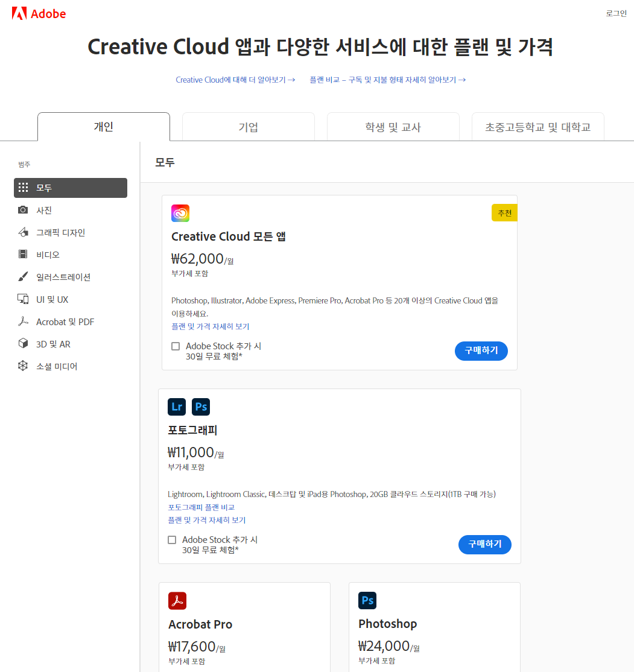Click the 범주 sidebar label
Viewport: 634px width, 672px height.
[x=24, y=165]
